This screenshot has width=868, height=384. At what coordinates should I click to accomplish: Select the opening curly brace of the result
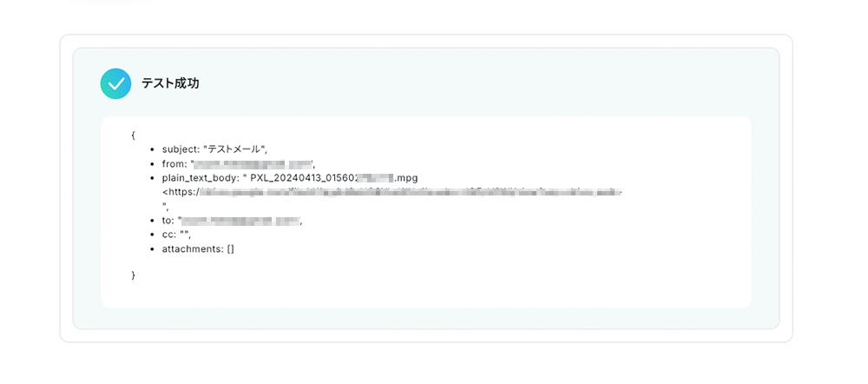[x=134, y=135]
